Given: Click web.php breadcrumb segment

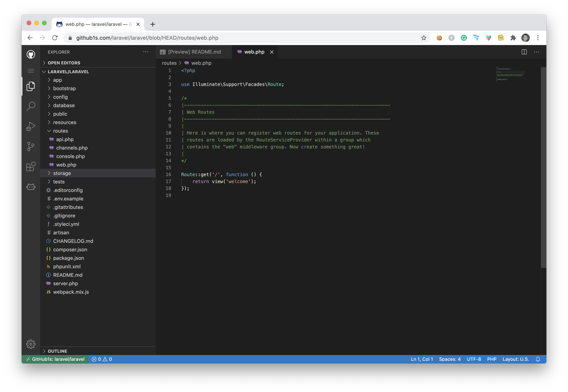Looking at the screenshot, I should [198, 63].
